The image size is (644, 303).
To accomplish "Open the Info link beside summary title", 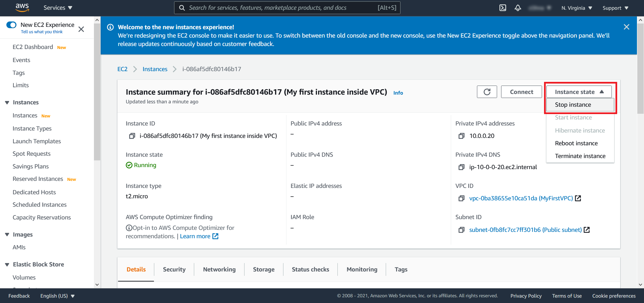I will click(398, 93).
